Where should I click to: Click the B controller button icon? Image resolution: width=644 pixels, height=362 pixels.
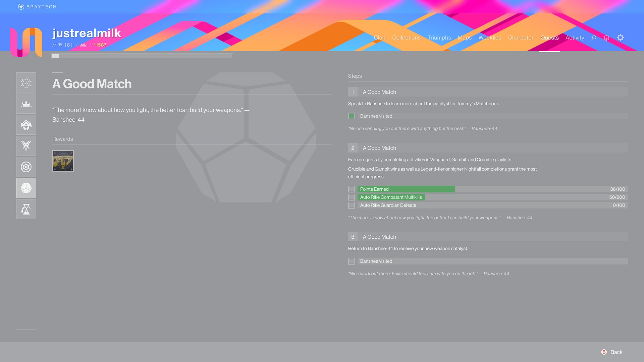(x=604, y=352)
